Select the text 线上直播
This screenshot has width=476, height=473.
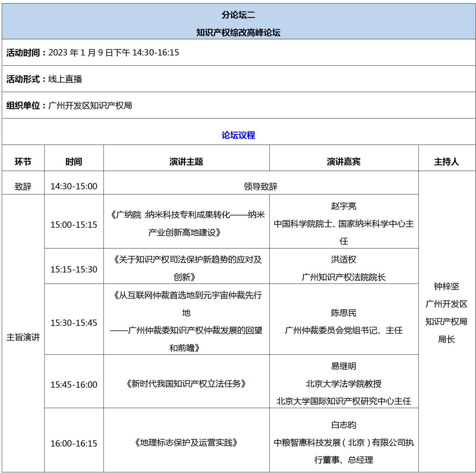coord(65,79)
